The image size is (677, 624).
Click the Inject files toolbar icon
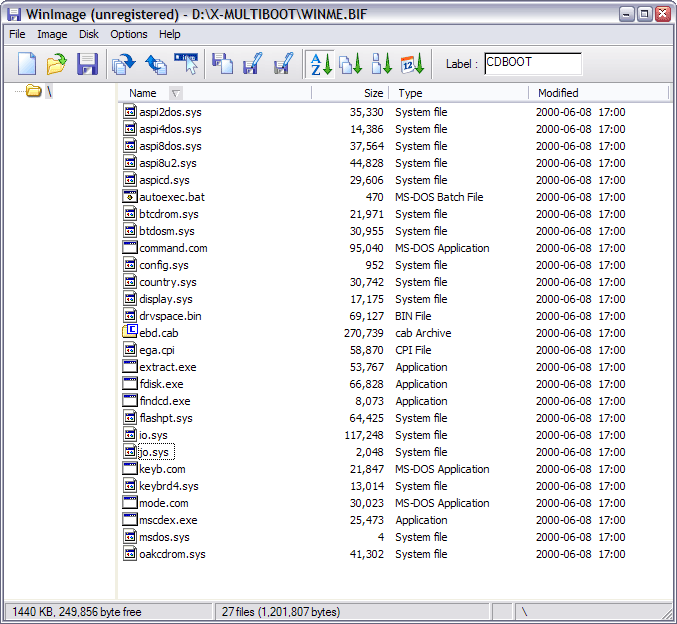click(222, 64)
